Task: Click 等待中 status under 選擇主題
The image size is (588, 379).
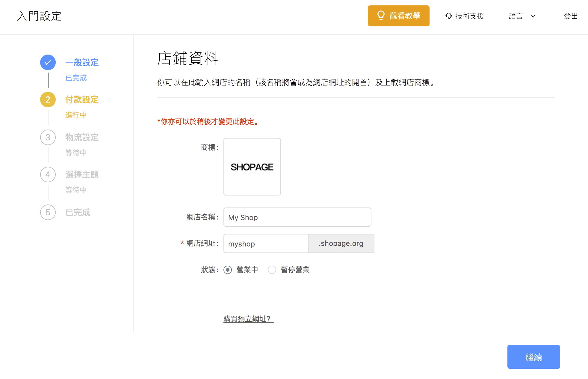Action: click(x=76, y=190)
